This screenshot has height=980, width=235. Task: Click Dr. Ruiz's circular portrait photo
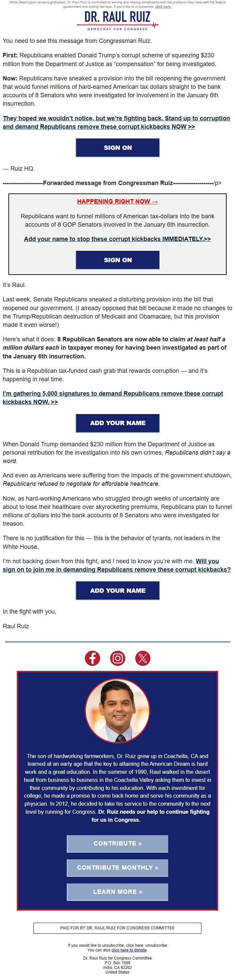click(117, 709)
